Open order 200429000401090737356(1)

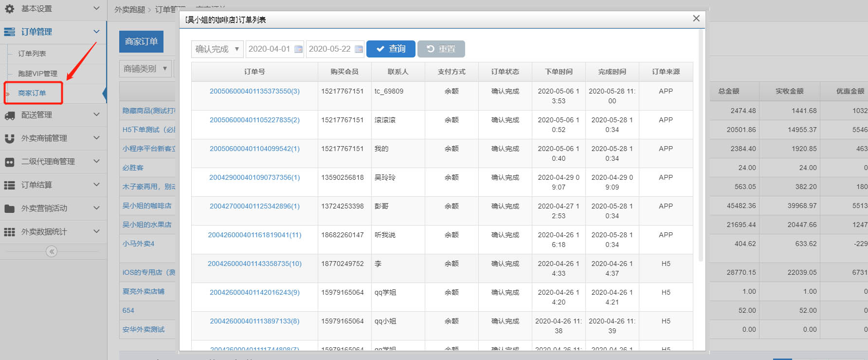[254, 177]
